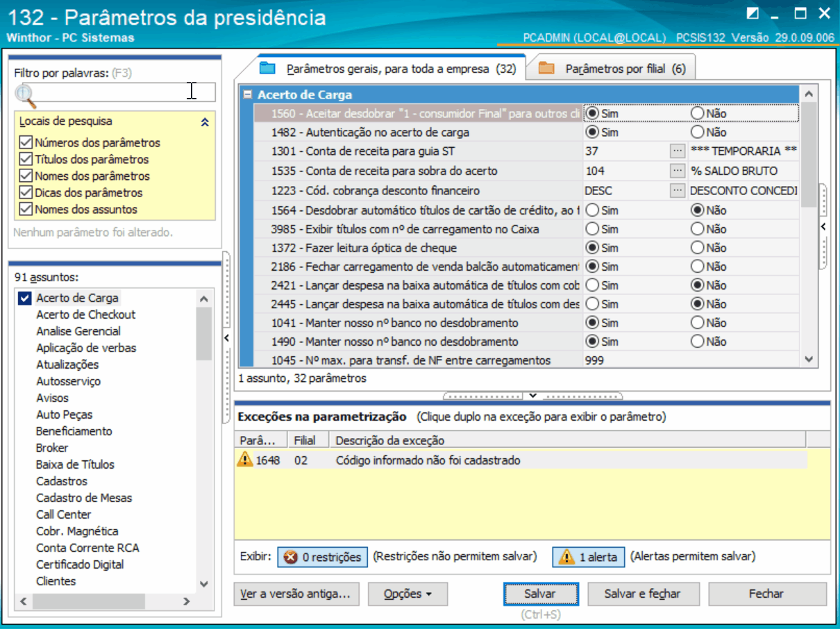Select Não for parameter 1560
This screenshot has height=629, width=840.
click(697, 112)
